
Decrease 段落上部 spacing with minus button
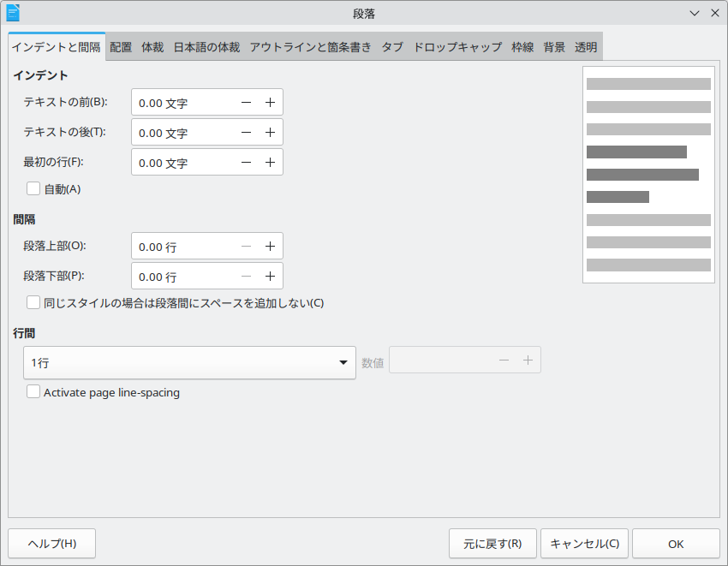tap(246, 247)
